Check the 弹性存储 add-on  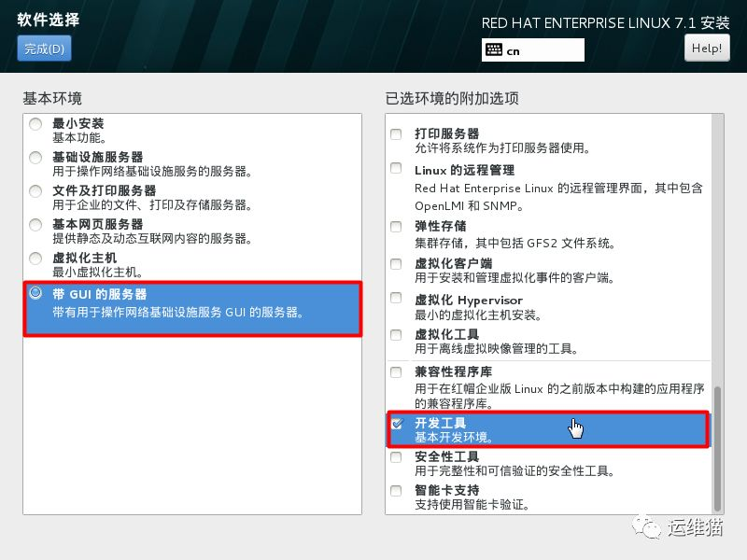pos(396,227)
